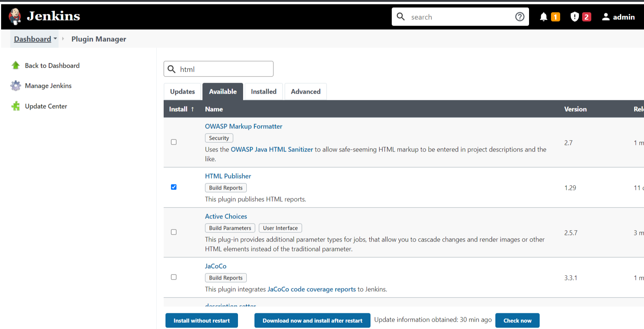Click the admin user icon
The image size is (644, 329).
coord(606,17)
